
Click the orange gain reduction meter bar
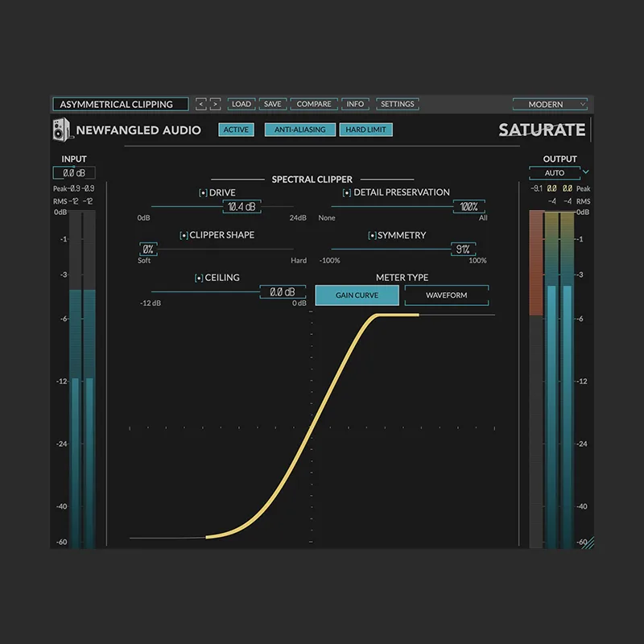[x=536, y=263]
